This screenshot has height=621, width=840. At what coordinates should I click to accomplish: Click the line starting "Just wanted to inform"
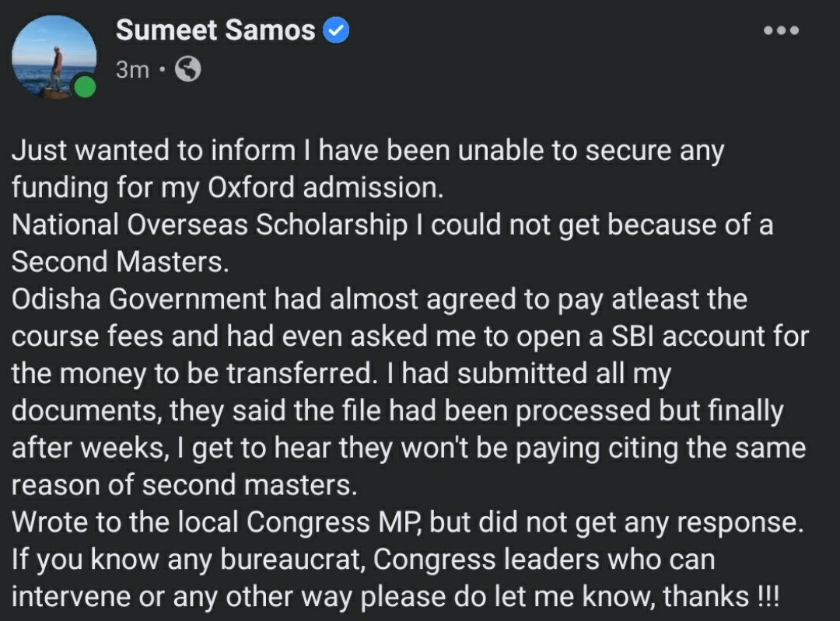367,151
